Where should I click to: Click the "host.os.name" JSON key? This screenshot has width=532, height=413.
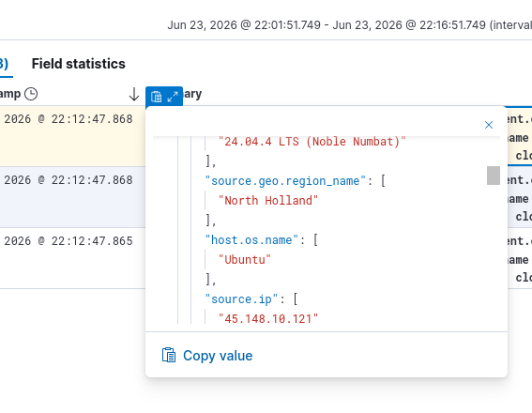tap(251, 240)
